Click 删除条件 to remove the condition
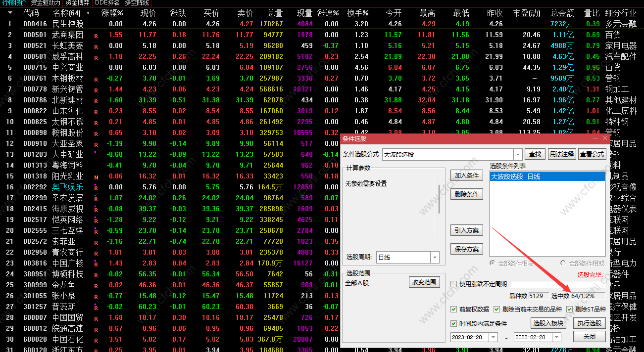644x352 pixels. click(x=466, y=194)
